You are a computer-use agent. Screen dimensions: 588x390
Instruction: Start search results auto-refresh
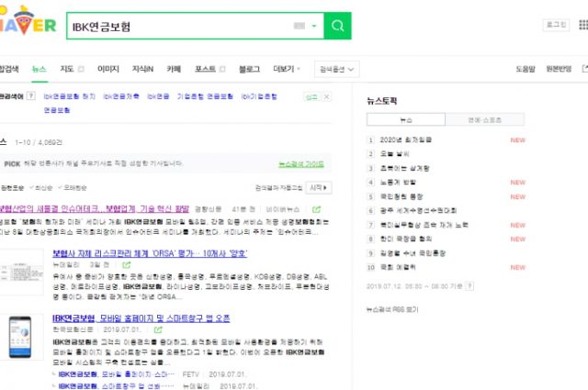pos(318,187)
